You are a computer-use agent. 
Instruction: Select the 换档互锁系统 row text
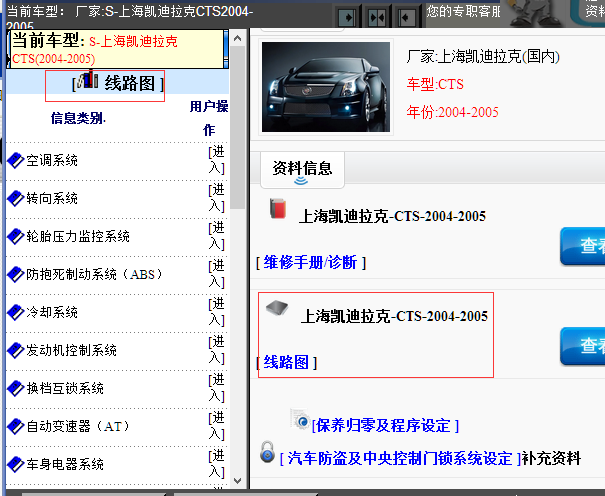tap(65, 388)
